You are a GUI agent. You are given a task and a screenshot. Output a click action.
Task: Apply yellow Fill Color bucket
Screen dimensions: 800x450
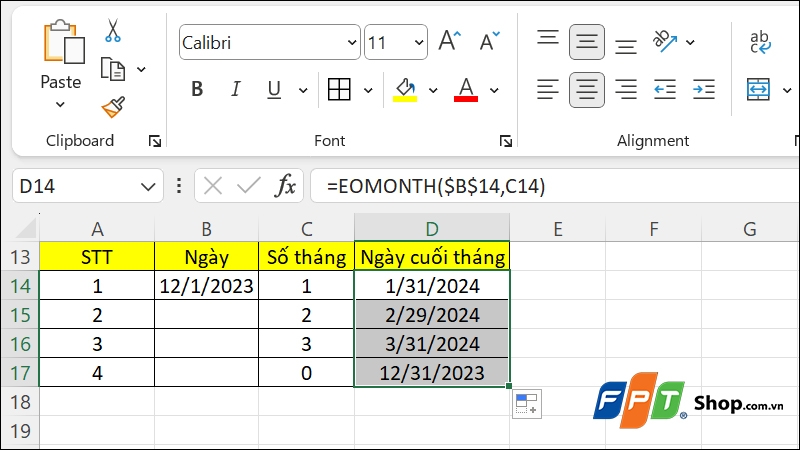(x=405, y=90)
